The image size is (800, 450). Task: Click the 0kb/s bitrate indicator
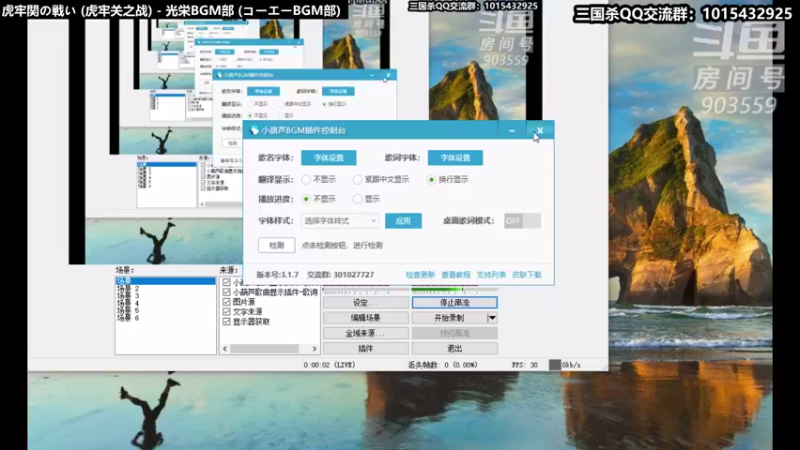tap(565, 365)
